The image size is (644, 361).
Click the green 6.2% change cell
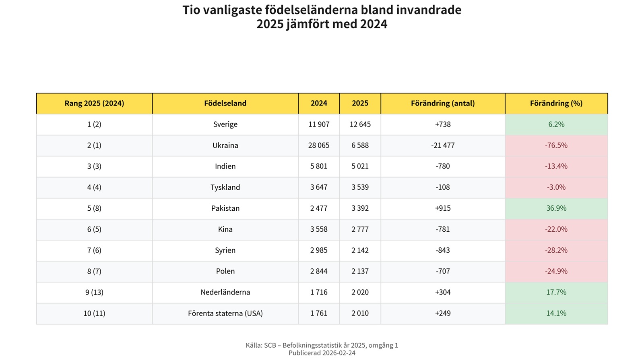pos(556,124)
